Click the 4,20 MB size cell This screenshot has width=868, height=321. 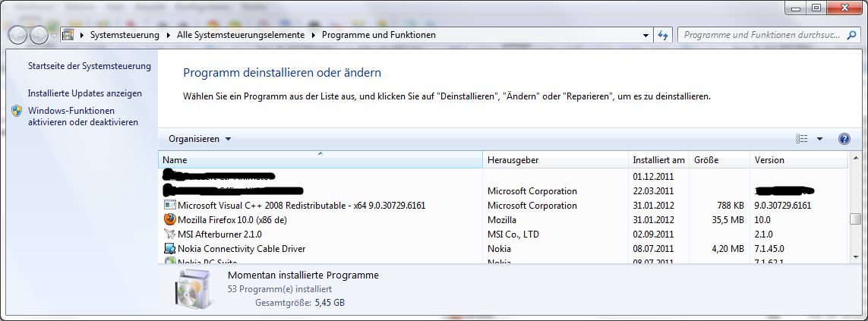[x=728, y=248]
